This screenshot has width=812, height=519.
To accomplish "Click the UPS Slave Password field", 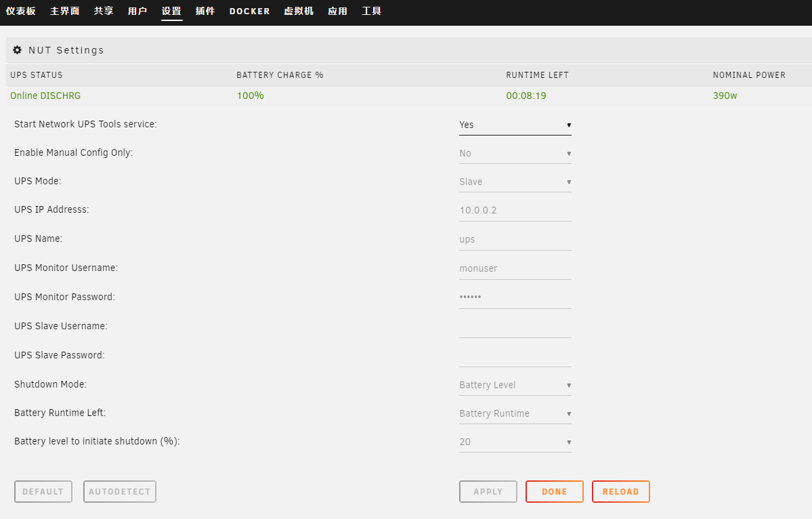I will click(x=515, y=356).
